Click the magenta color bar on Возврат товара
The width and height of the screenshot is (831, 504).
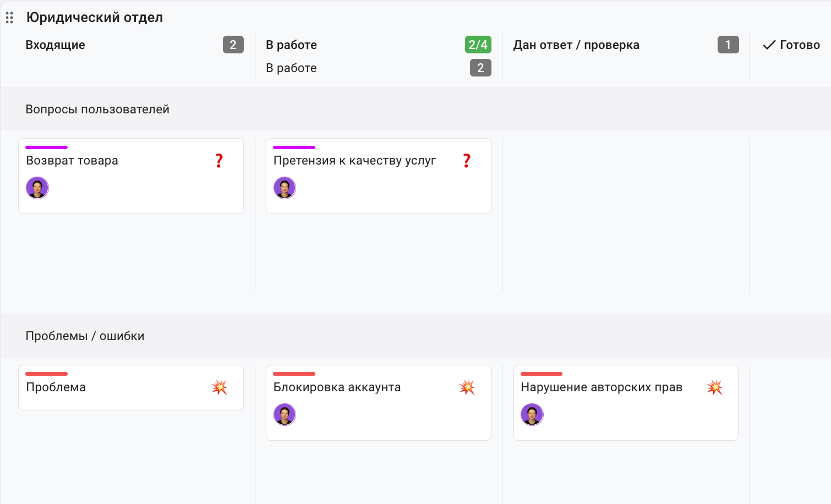46,147
